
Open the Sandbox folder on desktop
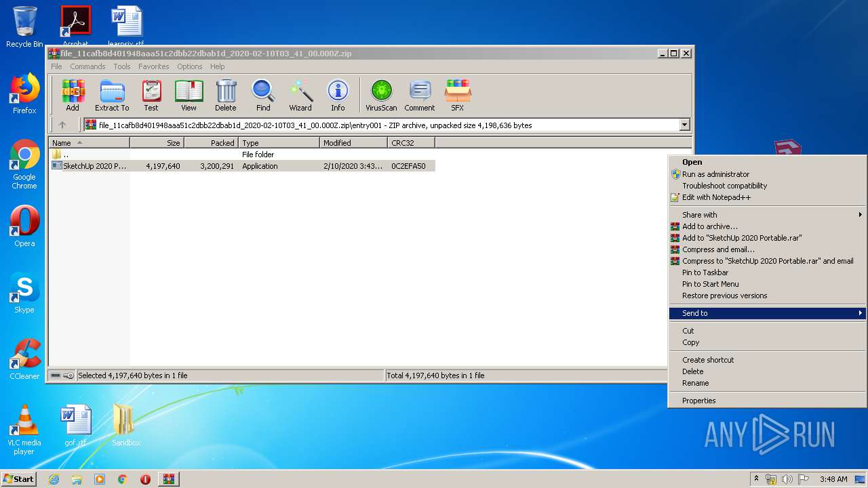tap(126, 426)
